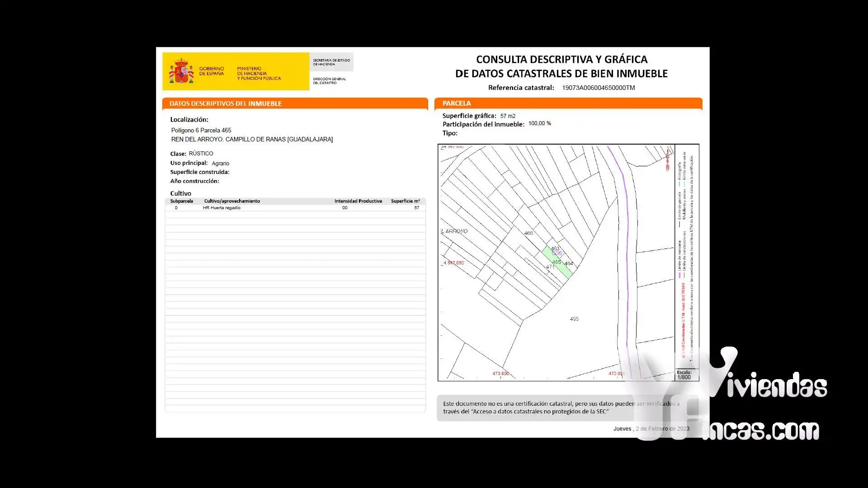Image resolution: width=868 pixels, height=488 pixels.
Task: Click the "Uso principal:" label
Action: pyautogui.click(x=189, y=163)
